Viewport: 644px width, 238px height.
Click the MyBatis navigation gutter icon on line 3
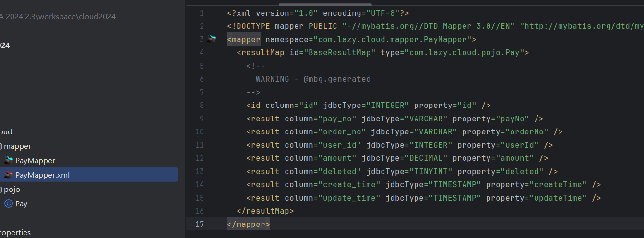pos(212,39)
